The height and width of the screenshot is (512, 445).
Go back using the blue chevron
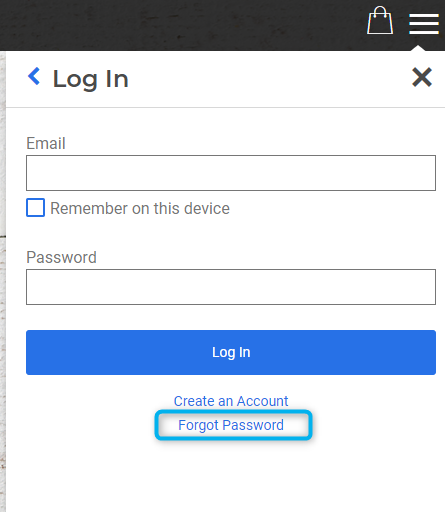[x=34, y=76]
